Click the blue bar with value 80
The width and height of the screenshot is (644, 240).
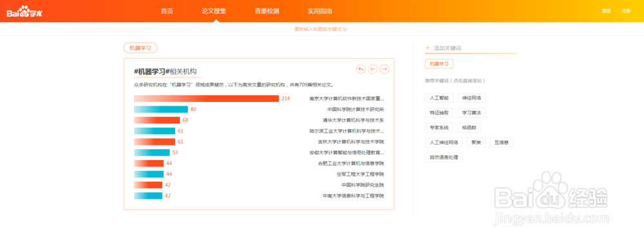point(161,109)
